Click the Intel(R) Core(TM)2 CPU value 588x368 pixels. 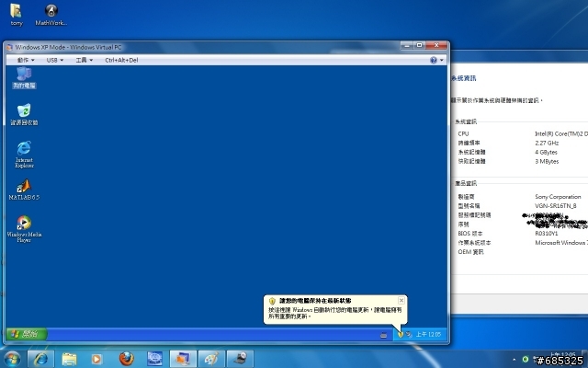(561, 133)
